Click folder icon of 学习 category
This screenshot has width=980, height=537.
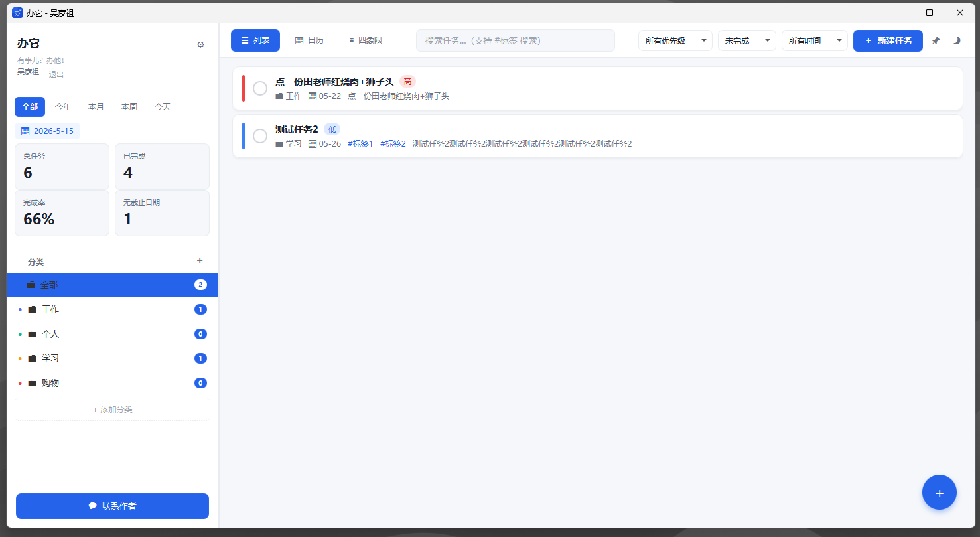click(32, 358)
